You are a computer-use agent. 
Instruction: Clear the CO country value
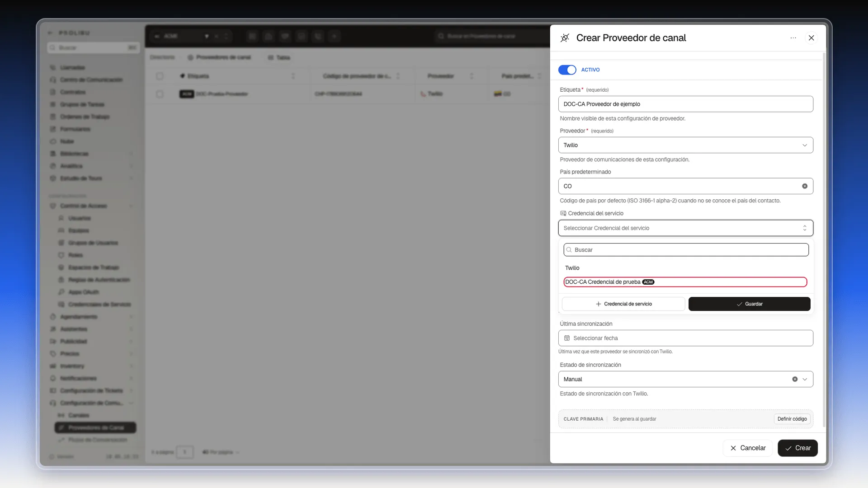point(805,186)
